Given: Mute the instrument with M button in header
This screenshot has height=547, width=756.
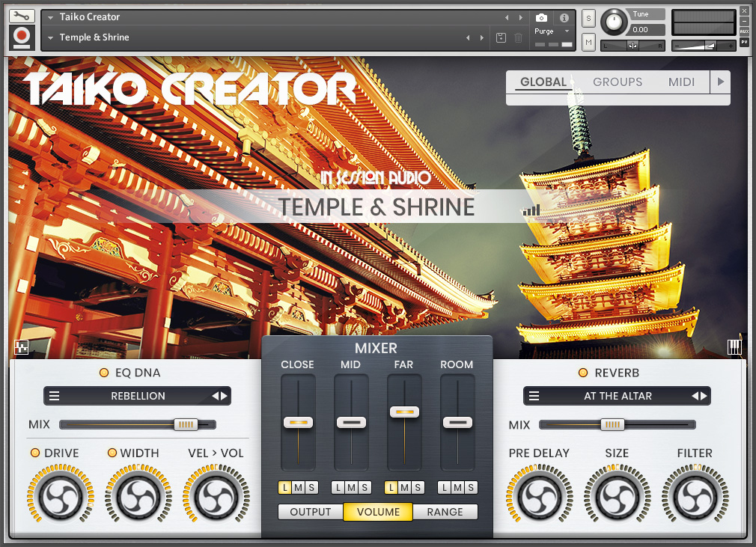Looking at the screenshot, I should coord(588,43).
